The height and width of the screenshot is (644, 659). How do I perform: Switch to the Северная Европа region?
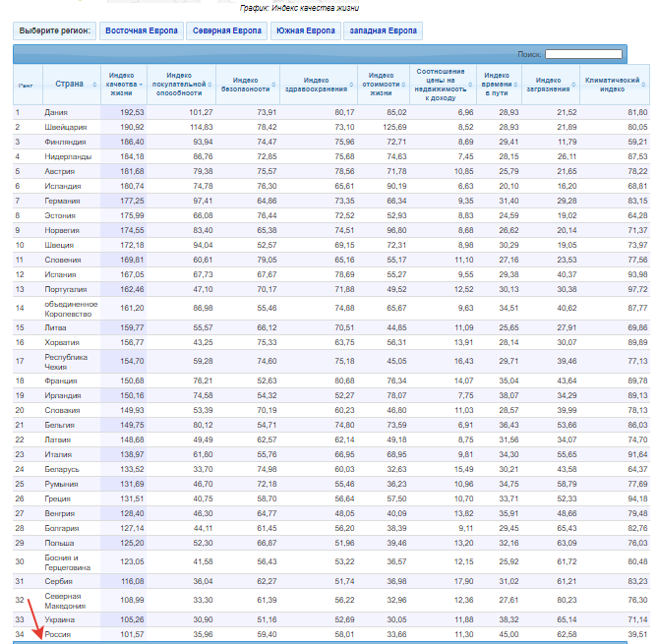coord(226,30)
